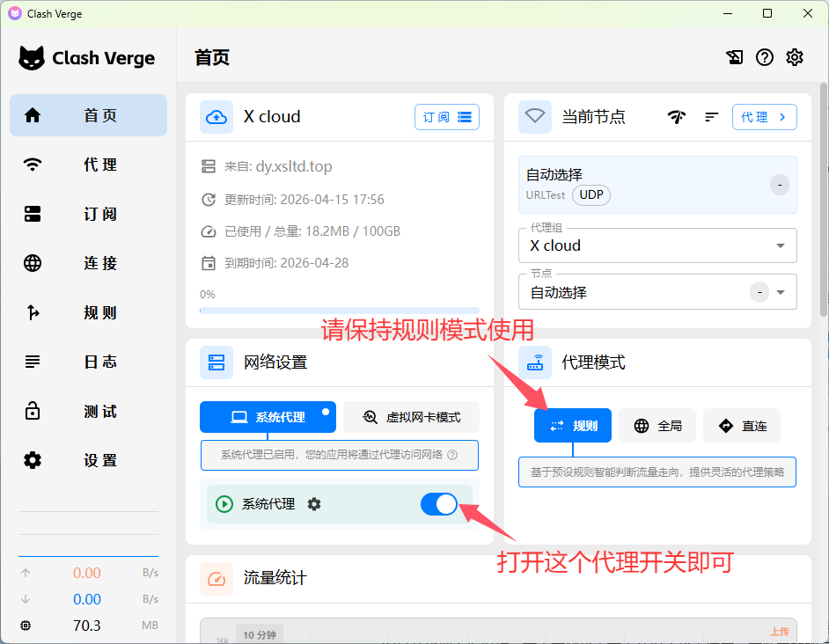
Task: Open 日志 logs in sidebar
Action: point(88,362)
